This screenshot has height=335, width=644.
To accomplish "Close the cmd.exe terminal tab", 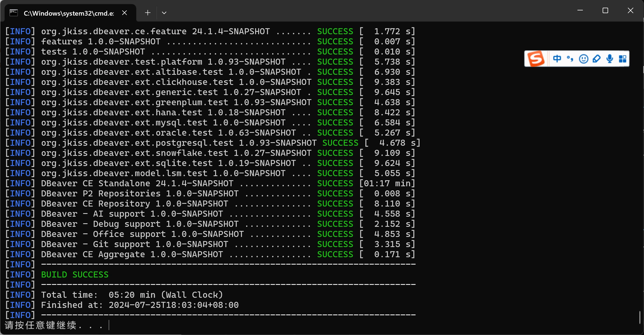I will click(x=124, y=13).
